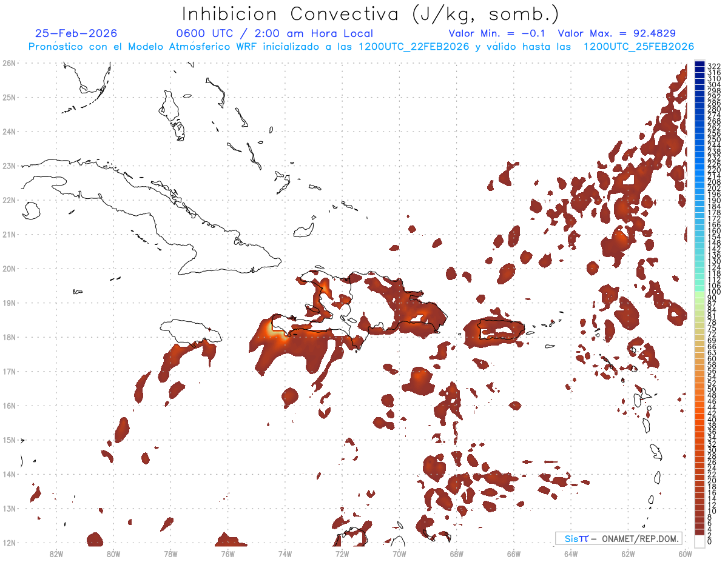Click the 'SisTT – ONAMET/REP.DOM.' credit box
Viewport: 728px width, 562px height.
pos(618,538)
